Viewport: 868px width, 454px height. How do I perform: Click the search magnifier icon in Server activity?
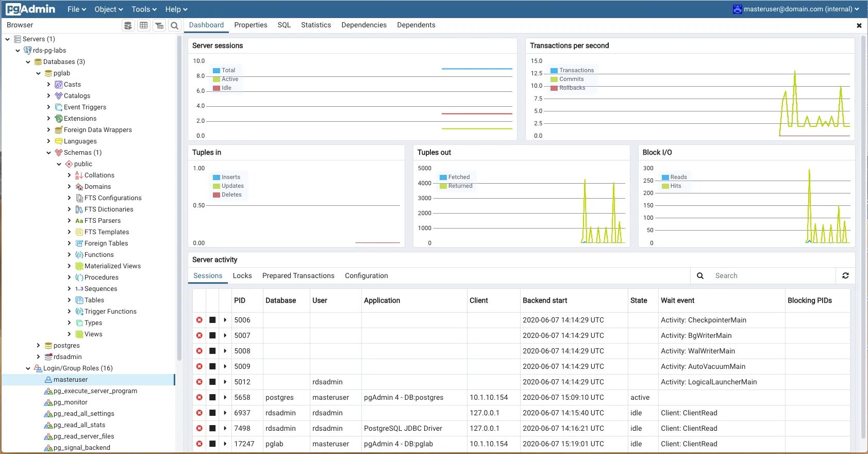click(x=700, y=275)
